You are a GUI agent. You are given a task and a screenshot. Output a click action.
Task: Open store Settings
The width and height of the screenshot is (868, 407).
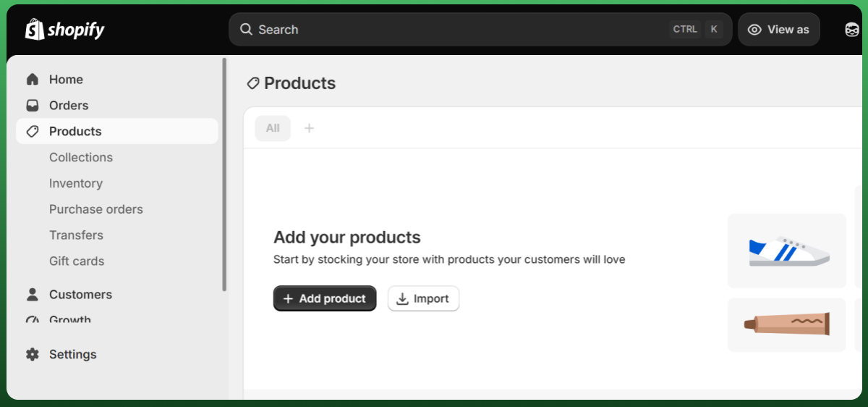116,354
